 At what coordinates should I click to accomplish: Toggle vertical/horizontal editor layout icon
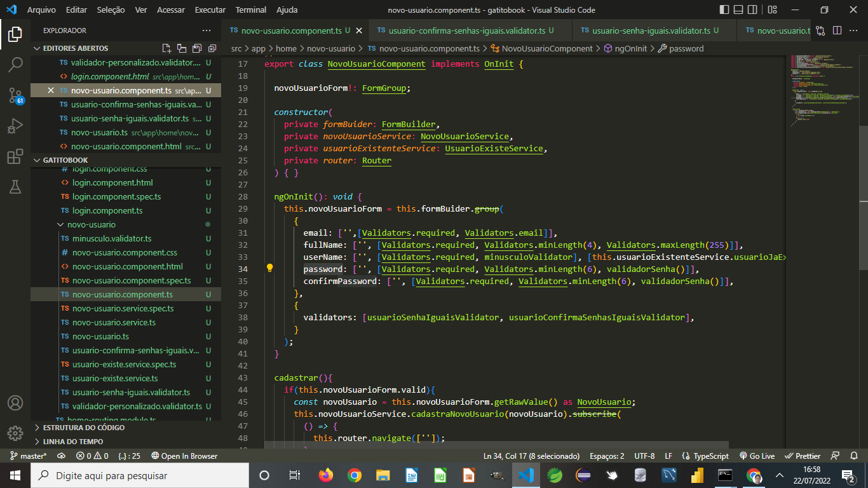tap(182, 48)
